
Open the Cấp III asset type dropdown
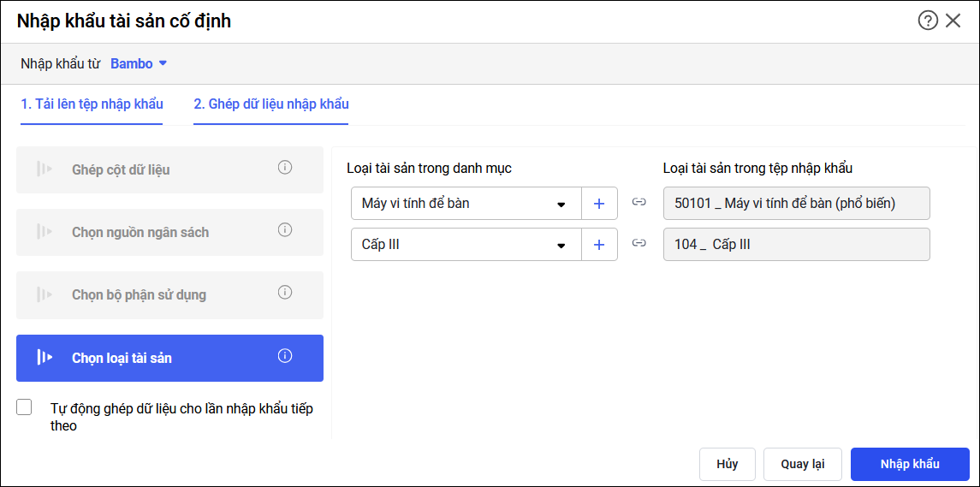pos(466,245)
